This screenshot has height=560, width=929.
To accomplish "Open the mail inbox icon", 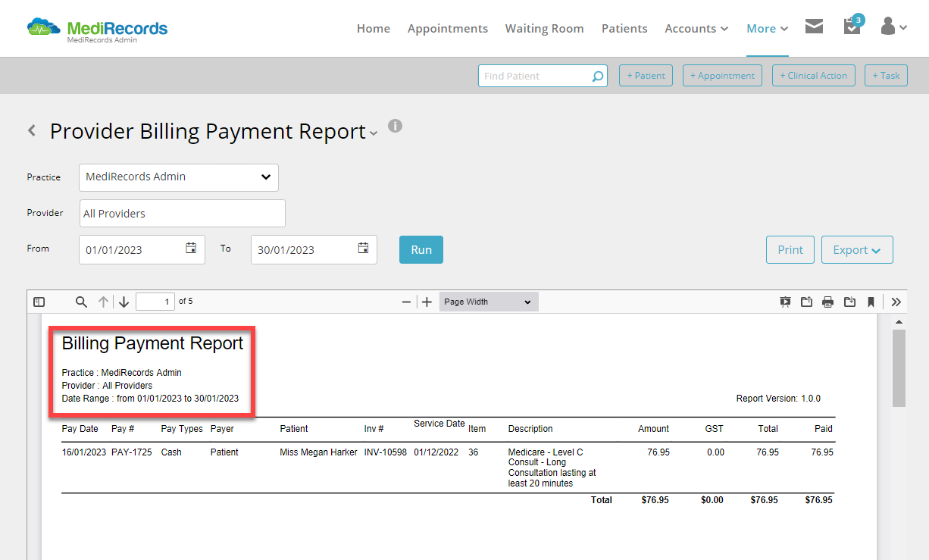I will coord(814,27).
